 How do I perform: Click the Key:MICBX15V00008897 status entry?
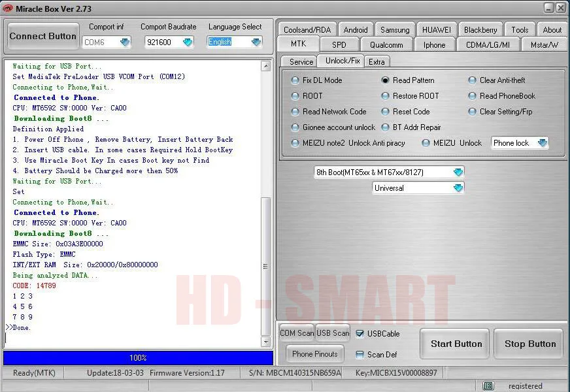396,373
